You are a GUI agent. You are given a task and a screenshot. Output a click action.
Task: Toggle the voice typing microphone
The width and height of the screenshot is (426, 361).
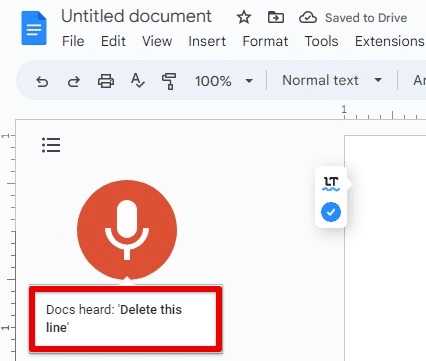127,230
